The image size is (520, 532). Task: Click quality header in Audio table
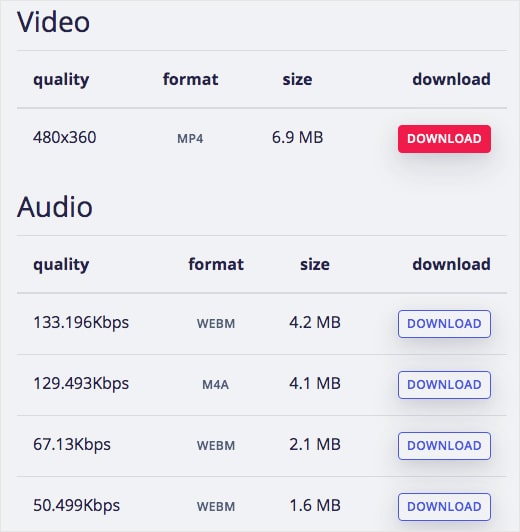point(61,265)
